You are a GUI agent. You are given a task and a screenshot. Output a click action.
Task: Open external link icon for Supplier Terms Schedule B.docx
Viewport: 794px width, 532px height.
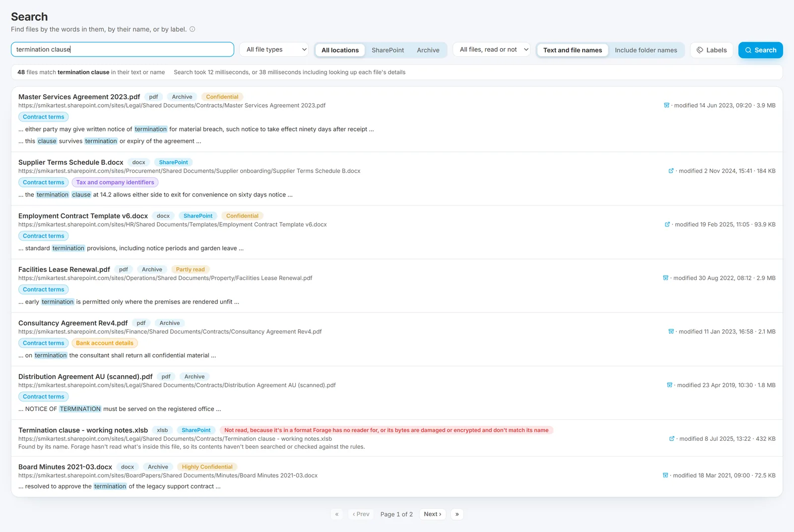tap(671, 171)
